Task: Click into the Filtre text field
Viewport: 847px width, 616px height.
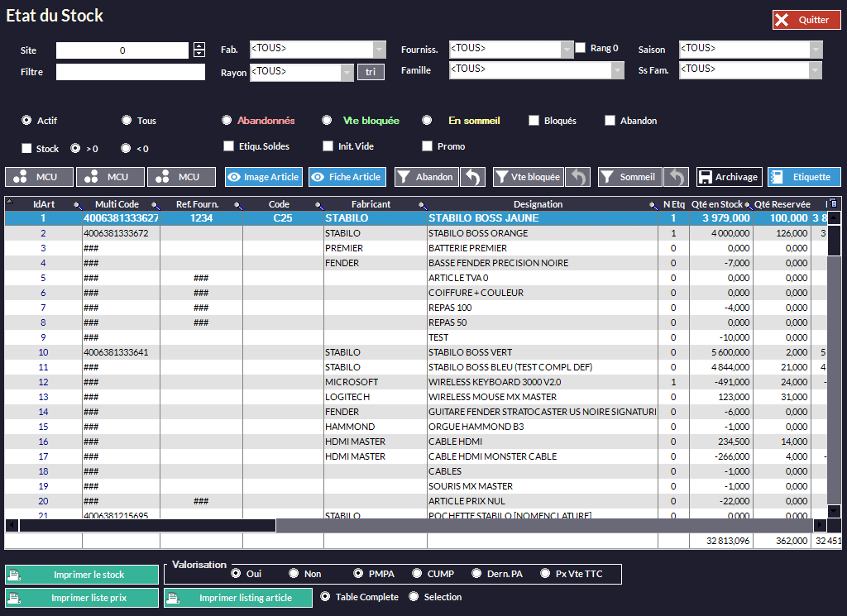Action: tap(131, 72)
